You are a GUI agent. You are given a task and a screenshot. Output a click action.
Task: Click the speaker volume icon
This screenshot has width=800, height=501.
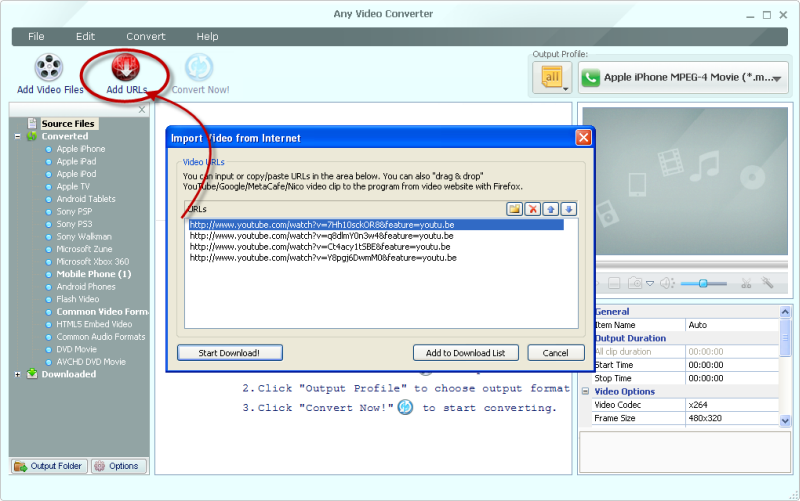[667, 283]
